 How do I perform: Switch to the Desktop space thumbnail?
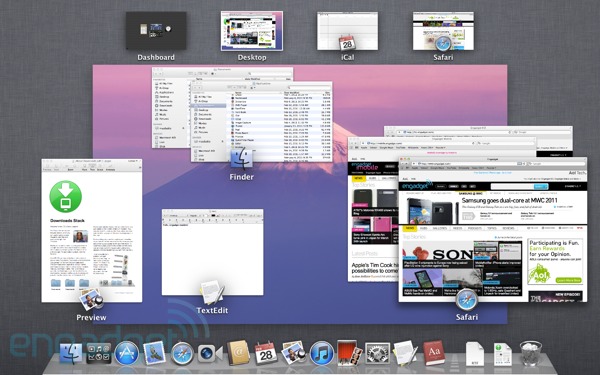click(x=252, y=31)
